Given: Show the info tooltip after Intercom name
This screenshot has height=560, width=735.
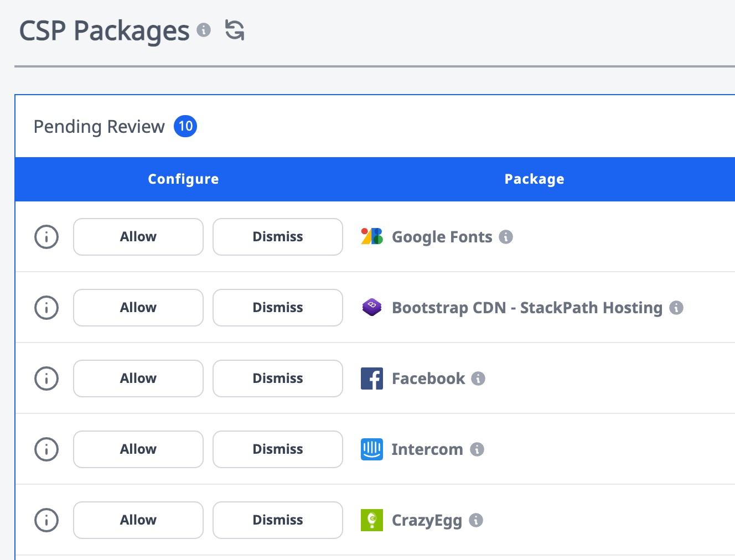Looking at the screenshot, I should (477, 449).
